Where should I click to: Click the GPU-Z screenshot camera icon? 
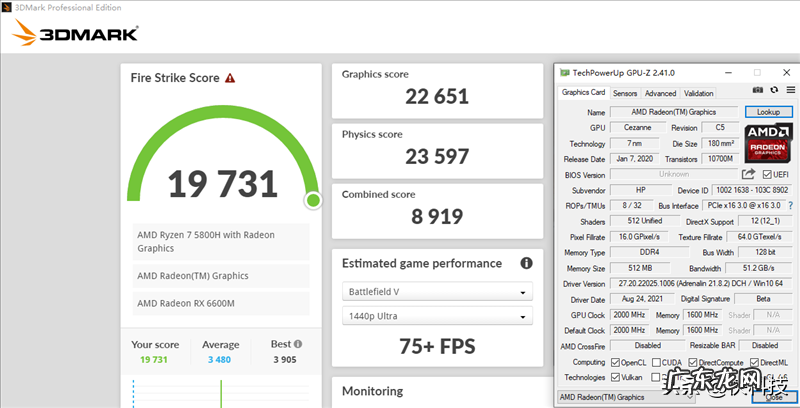click(x=759, y=91)
